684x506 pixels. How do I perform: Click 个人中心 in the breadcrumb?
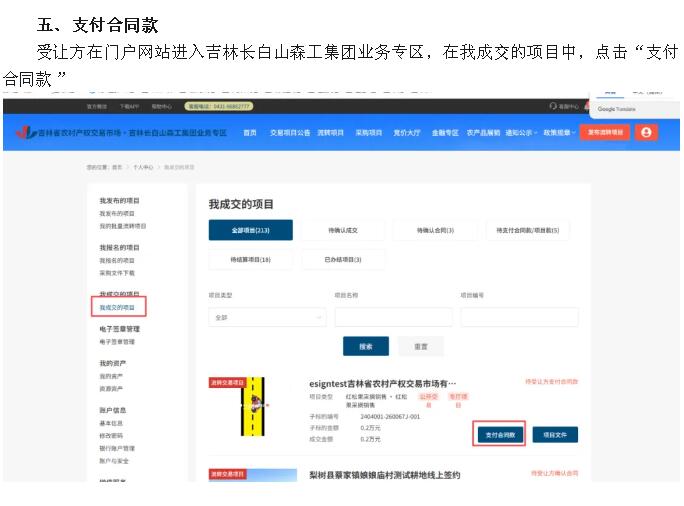click(x=143, y=167)
